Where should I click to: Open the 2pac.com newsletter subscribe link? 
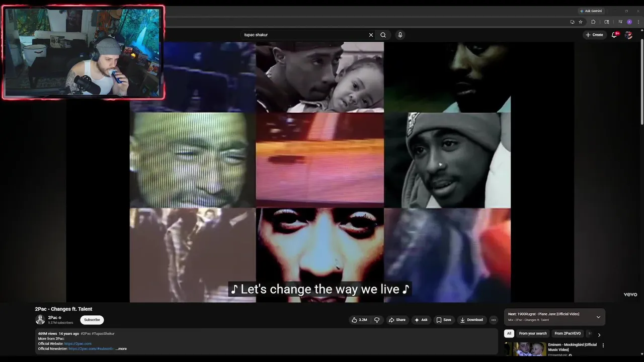click(91, 348)
